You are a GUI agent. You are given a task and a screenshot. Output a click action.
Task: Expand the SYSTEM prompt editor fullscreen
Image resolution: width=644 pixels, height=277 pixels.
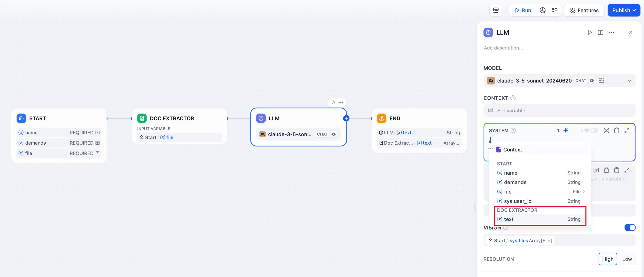pyautogui.click(x=627, y=130)
